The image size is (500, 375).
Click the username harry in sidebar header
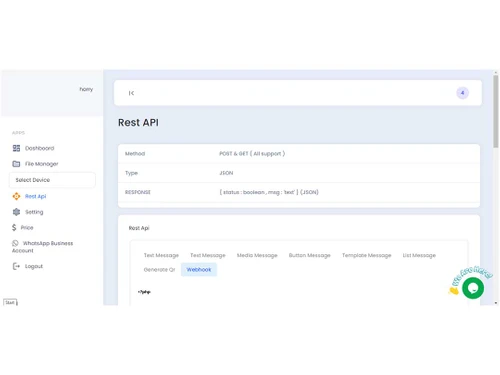[86, 89]
